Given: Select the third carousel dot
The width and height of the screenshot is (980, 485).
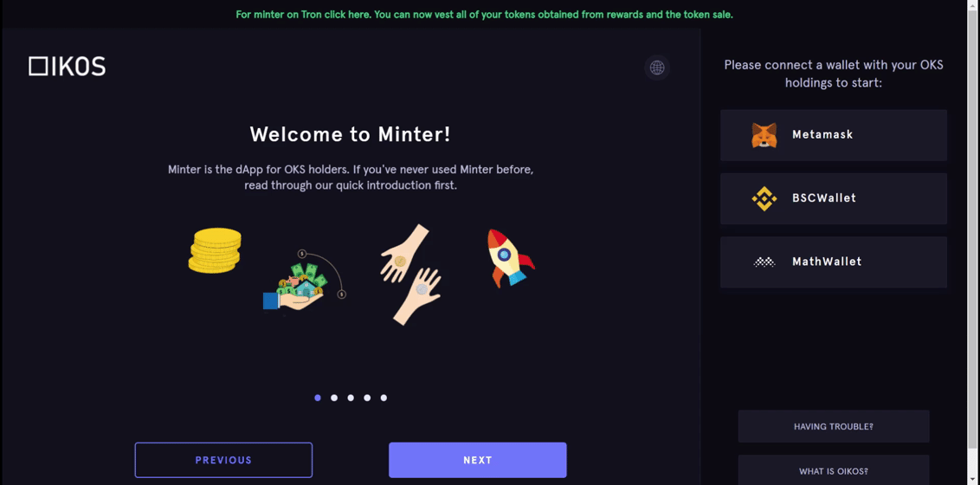Looking at the screenshot, I should tap(351, 398).
